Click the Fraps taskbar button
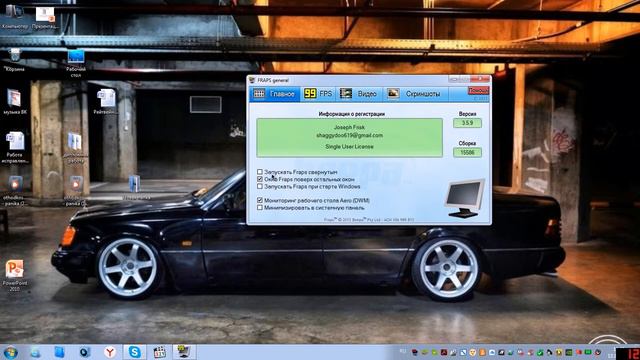This screenshot has height=360, width=640. pos(184,352)
